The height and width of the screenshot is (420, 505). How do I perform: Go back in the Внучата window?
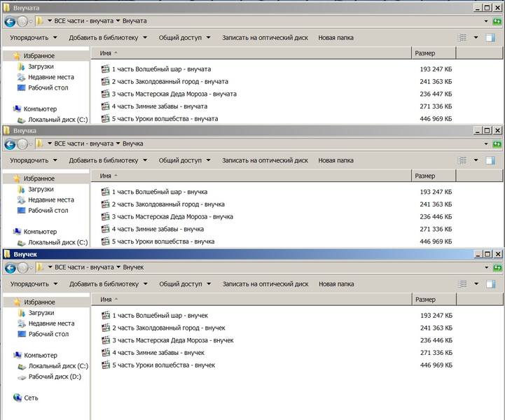tap(10, 21)
